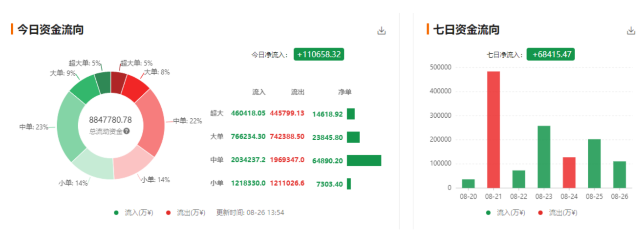Screen dimensions: 644x236
Task: Click net value 64890.20
Action: tap(327, 160)
